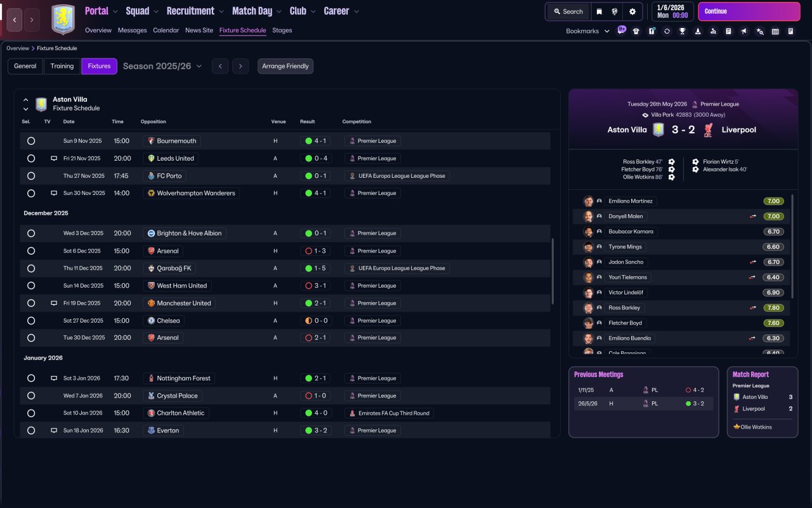Go to the next season arrow

coord(240,66)
